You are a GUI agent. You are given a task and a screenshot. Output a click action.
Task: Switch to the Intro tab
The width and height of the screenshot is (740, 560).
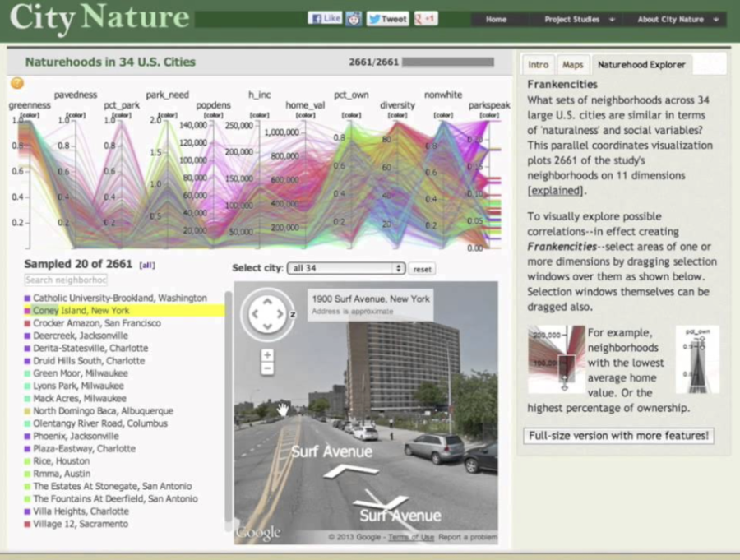539,64
